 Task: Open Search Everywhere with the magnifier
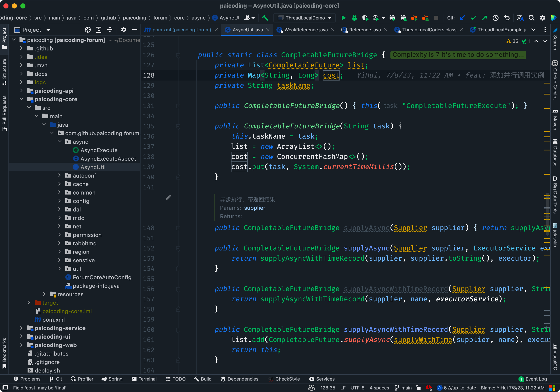click(531, 18)
